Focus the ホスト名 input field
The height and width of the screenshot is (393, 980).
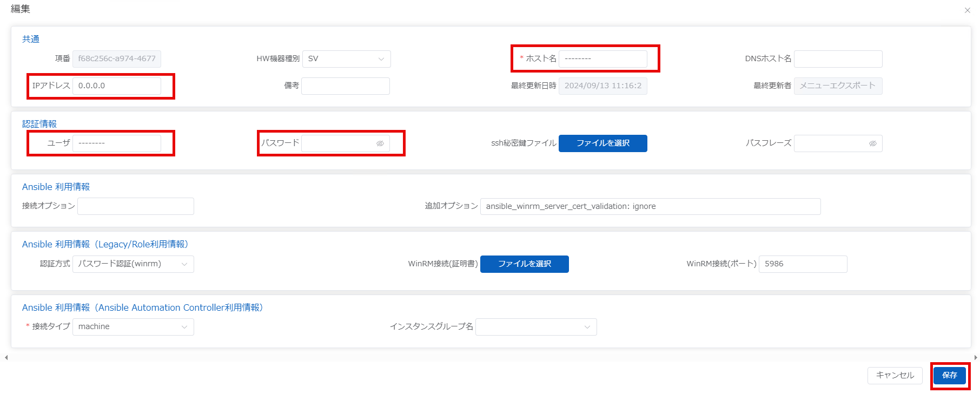[x=602, y=59]
